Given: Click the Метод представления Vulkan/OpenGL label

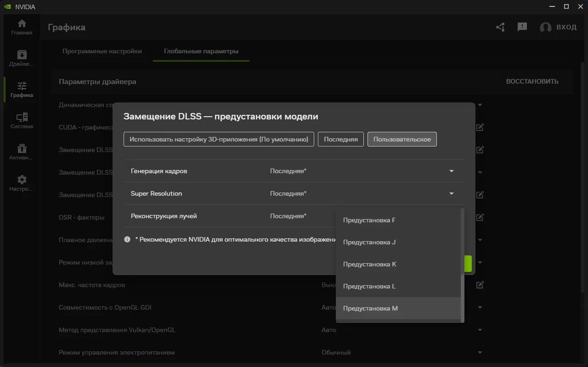Looking at the screenshot, I should pos(117,330).
